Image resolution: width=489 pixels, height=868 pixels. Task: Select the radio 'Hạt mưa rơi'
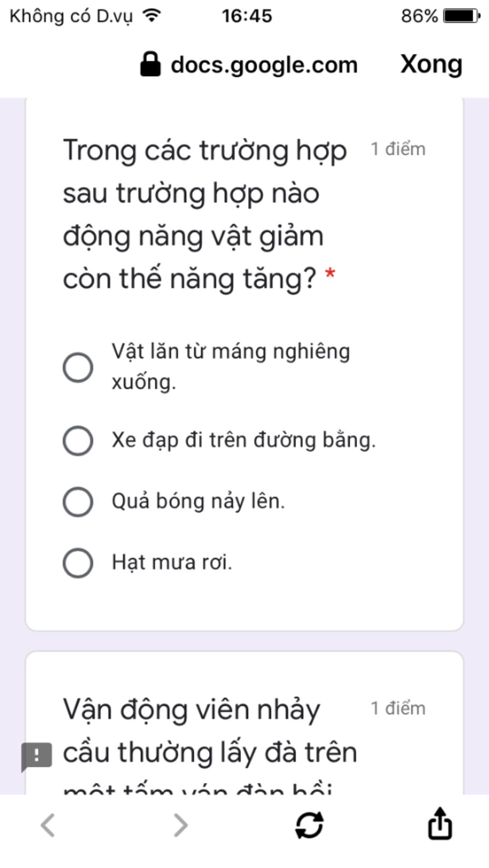click(78, 563)
